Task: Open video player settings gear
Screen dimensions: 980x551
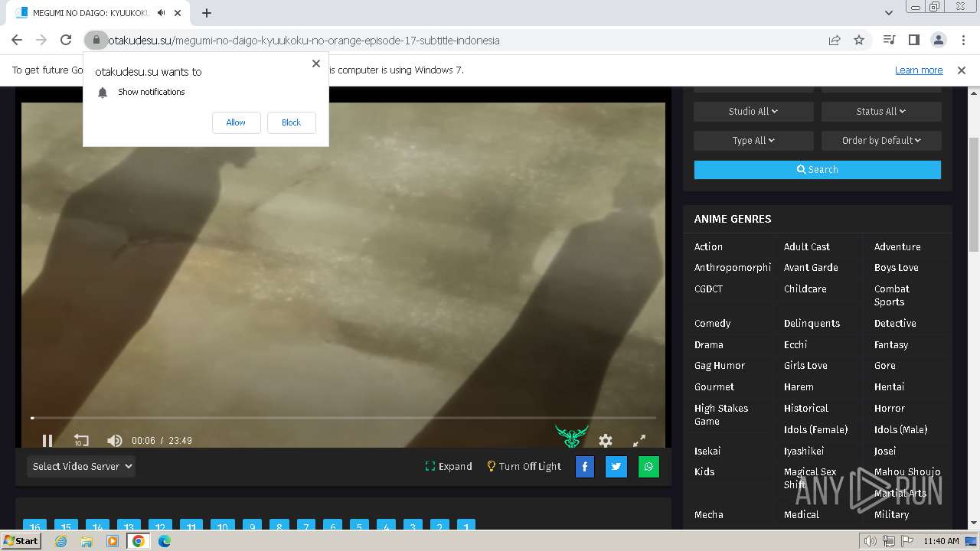Action: pos(606,440)
